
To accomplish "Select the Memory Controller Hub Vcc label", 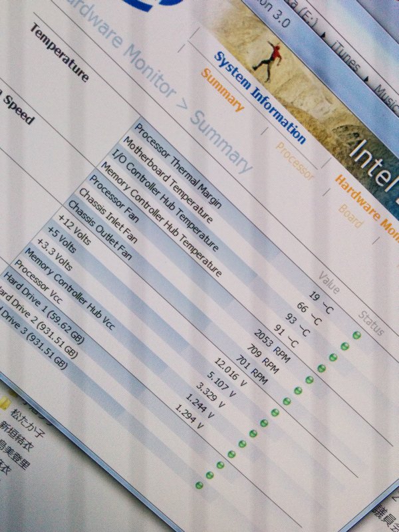I will point(70,289).
